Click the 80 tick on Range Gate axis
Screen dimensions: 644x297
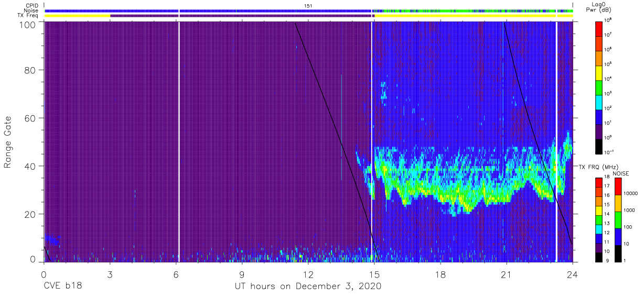30,71
